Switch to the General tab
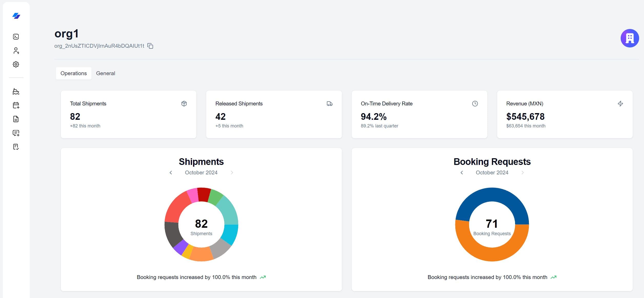The width and height of the screenshot is (644, 298). click(106, 73)
